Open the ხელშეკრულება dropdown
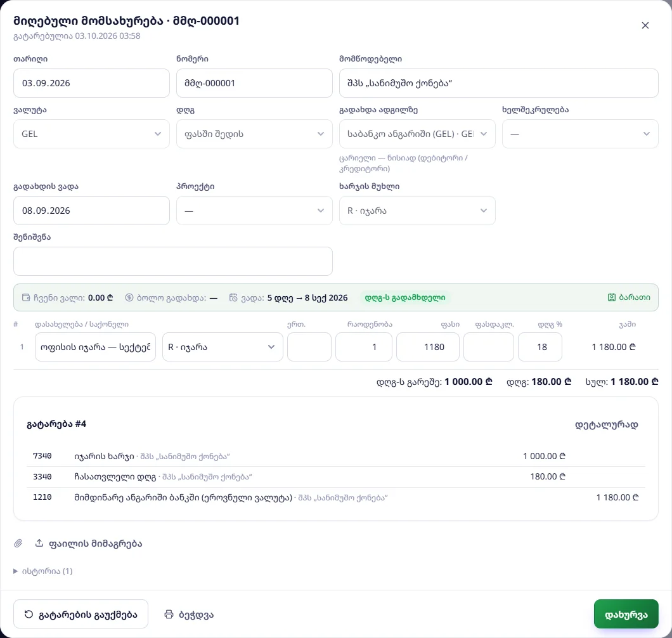This screenshot has width=672, height=638. [580, 134]
